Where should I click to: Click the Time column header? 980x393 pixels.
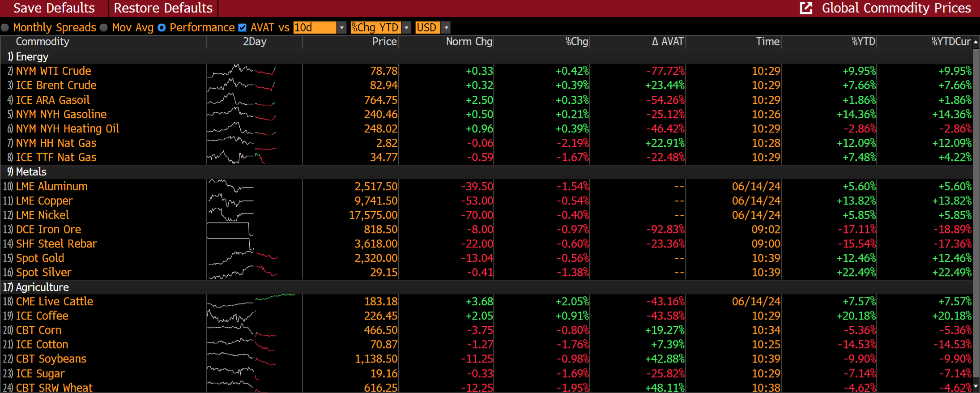point(767,42)
